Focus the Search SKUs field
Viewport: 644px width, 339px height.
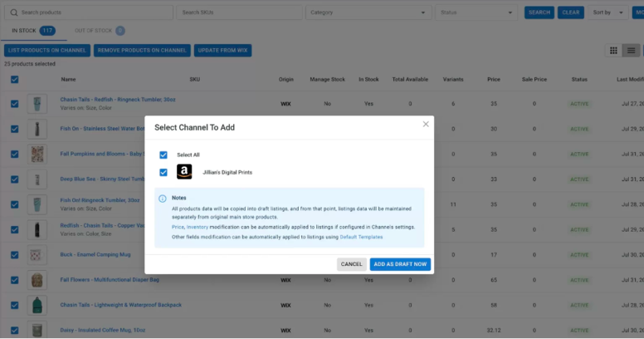click(239, 12)
